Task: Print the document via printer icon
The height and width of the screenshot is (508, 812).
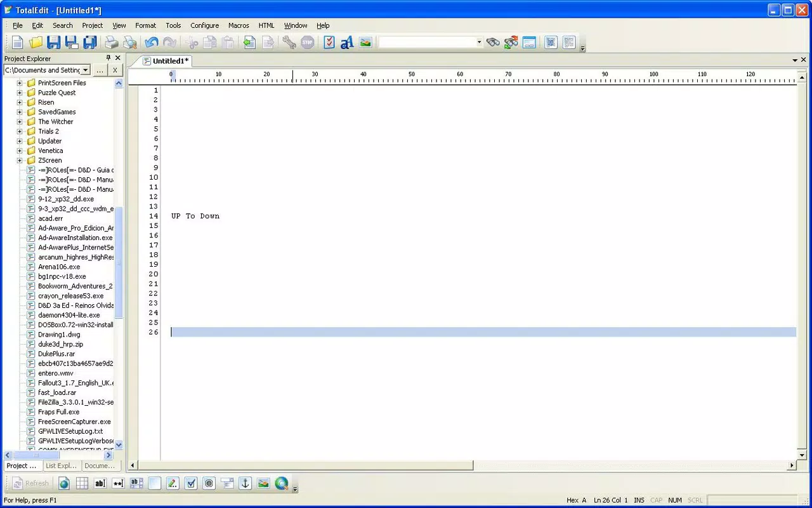Action: 112,43
